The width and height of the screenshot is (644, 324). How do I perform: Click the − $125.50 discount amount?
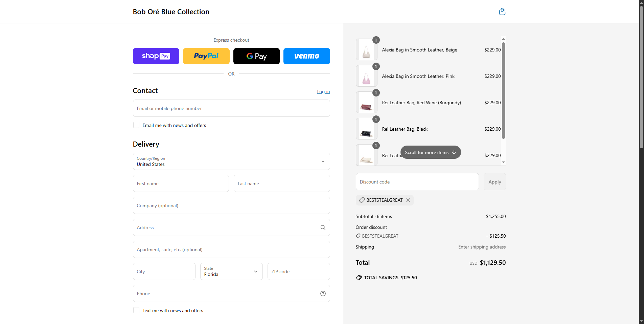[x=496, y=236]
